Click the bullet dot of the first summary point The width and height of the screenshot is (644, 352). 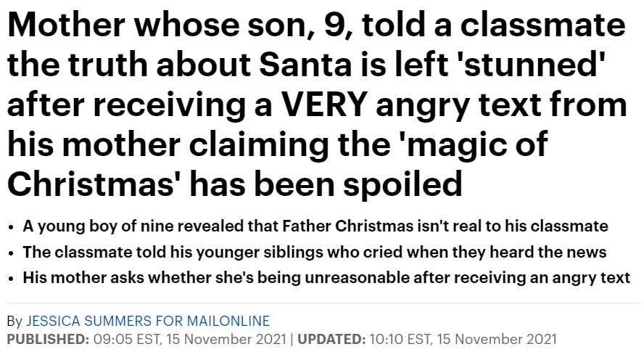[x=11, y=227]
